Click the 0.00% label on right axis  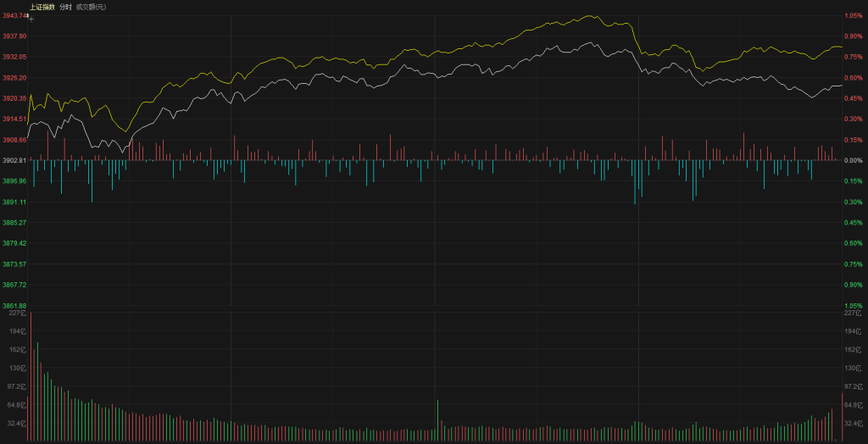(x=853, y=160)
